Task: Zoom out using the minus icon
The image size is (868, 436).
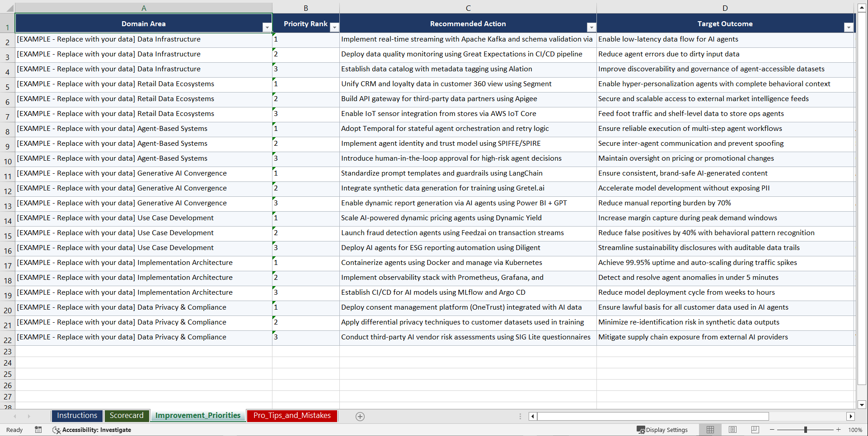Action: (x=772, y=430)
